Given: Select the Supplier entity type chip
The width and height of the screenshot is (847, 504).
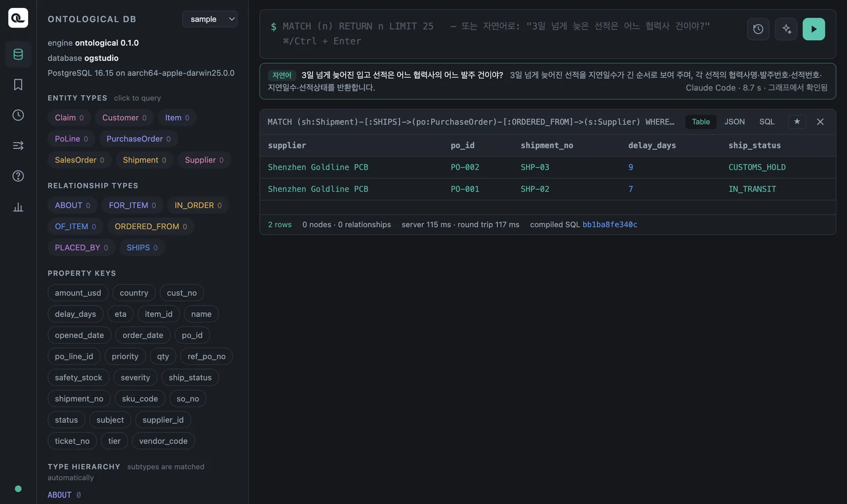Looking at the screenshot, I should pos(204,160).
